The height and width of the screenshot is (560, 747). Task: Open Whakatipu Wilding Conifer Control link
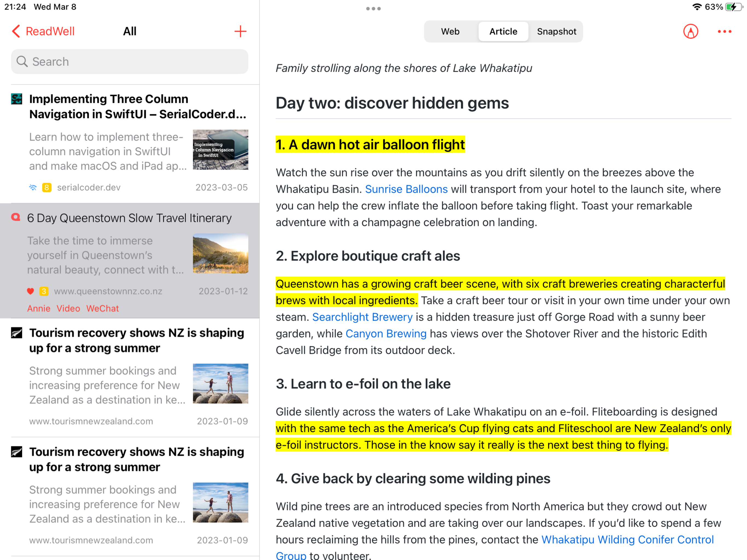click(x=628, y=540)
